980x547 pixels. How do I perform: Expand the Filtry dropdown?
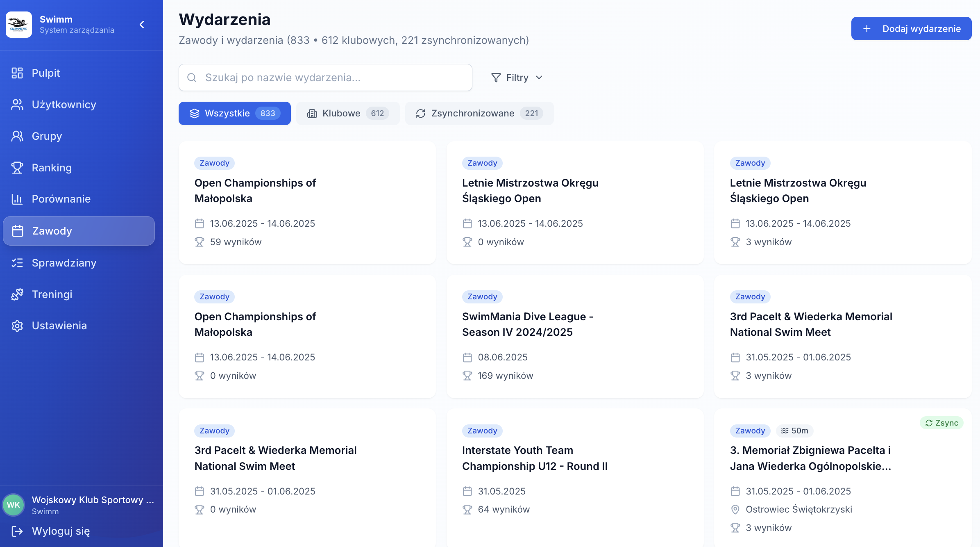[x=517, y=77]
